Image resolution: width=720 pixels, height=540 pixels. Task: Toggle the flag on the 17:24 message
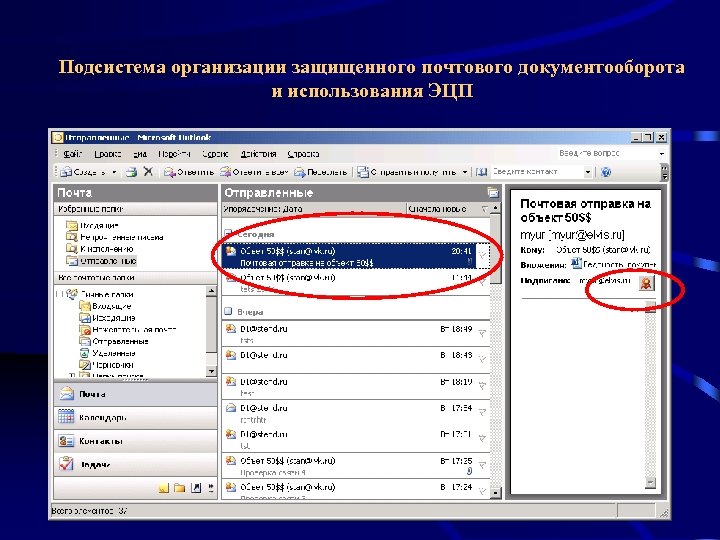click(482, 491)
